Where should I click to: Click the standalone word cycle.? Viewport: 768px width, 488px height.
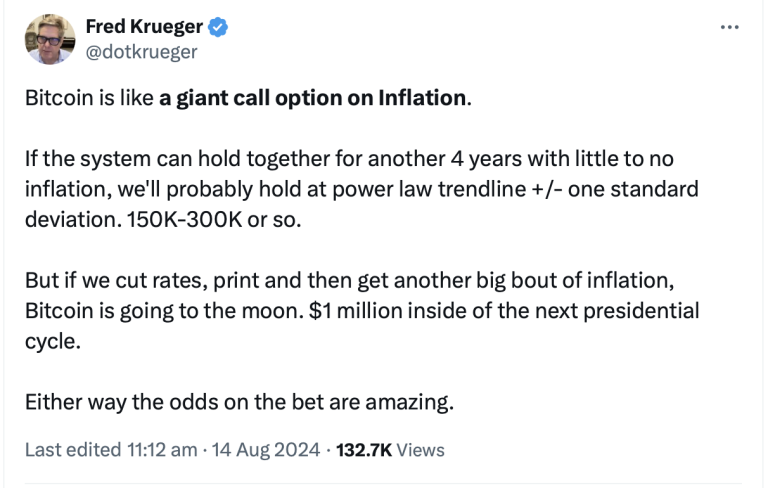(x=52, y=342)
